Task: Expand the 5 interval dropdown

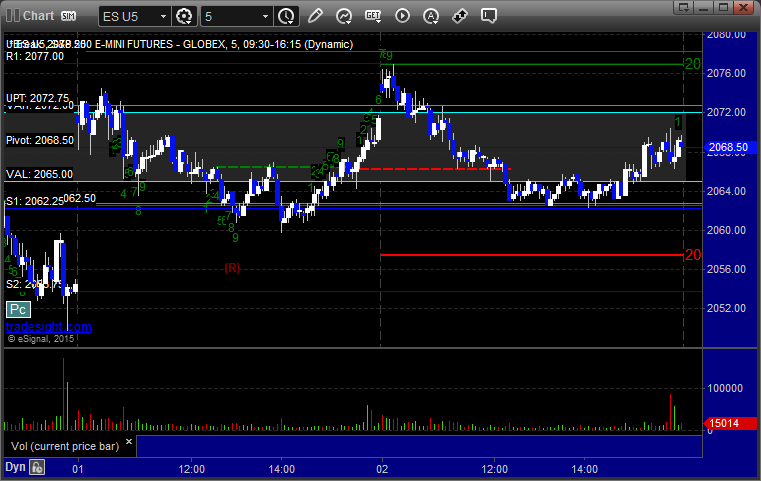Action: click(x=265, y=17)
